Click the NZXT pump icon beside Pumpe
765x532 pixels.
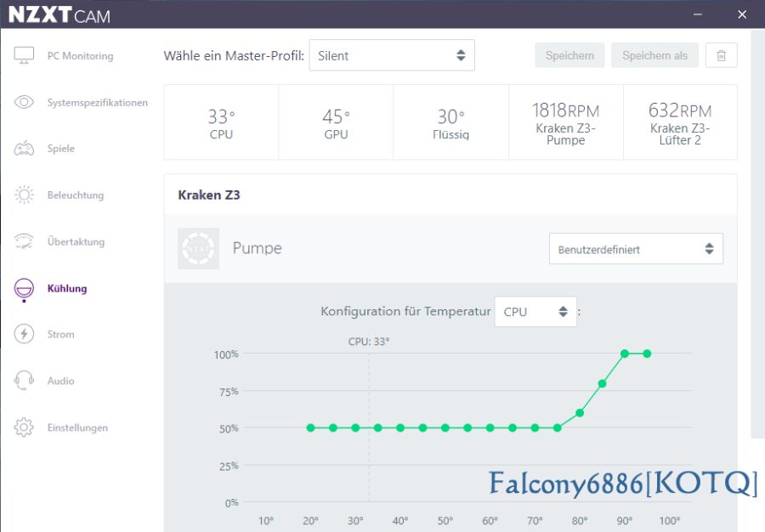[x=198, y=249]
